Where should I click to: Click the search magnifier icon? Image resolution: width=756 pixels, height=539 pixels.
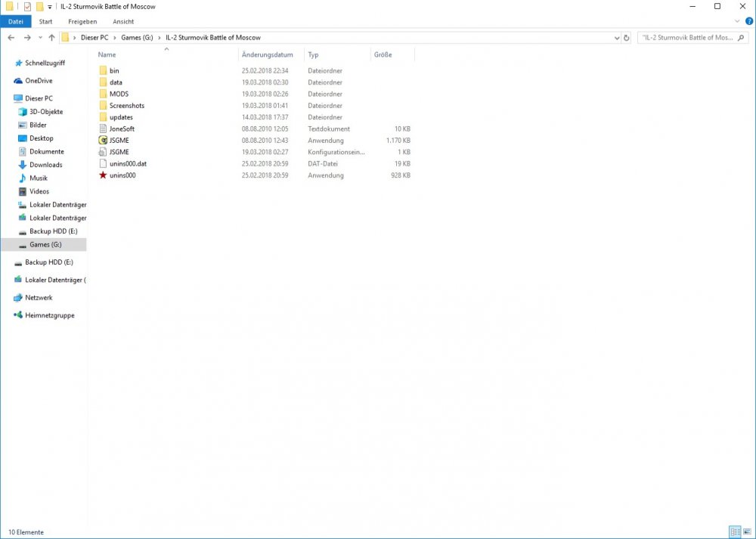tap(741, 38)
